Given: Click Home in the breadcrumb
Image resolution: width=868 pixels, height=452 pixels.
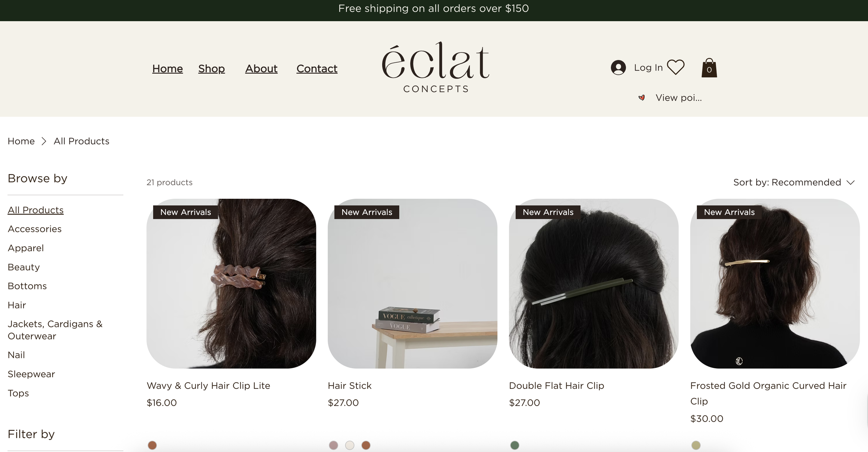Looking at the screenshot, I should pos(21,141).
